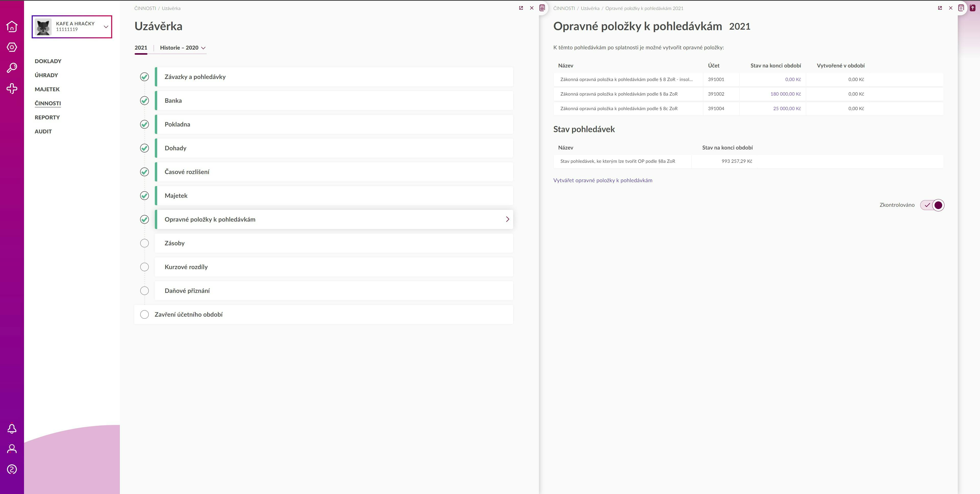Click the empty status circle next to Kurzové rozdíly

coord(144,267)
